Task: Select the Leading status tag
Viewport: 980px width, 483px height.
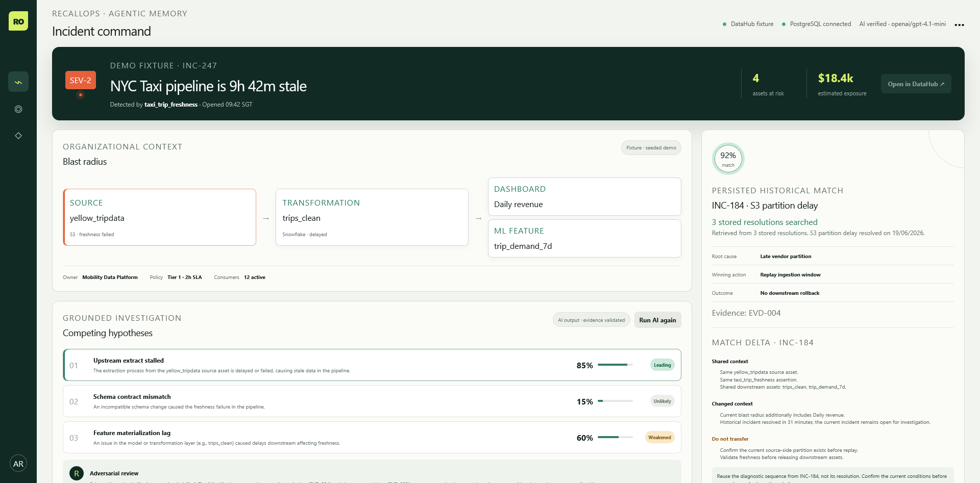Action: pos(663,365)
